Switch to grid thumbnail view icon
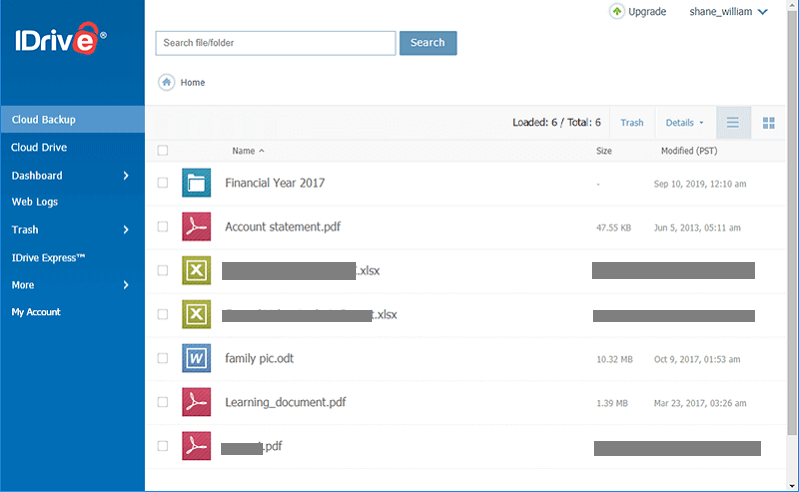Image resolution: width=799 pixels, height=492 pixels. tap(768, 123)
